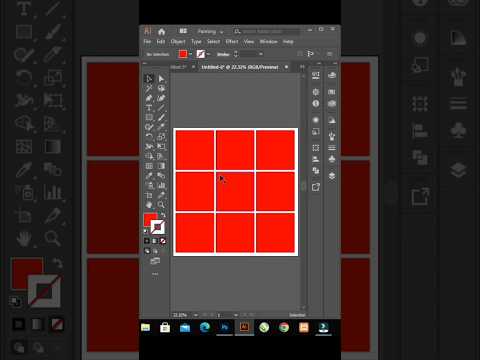Open the Align panel icon
The height and width of the screenshot is (360, 480).
316,159
